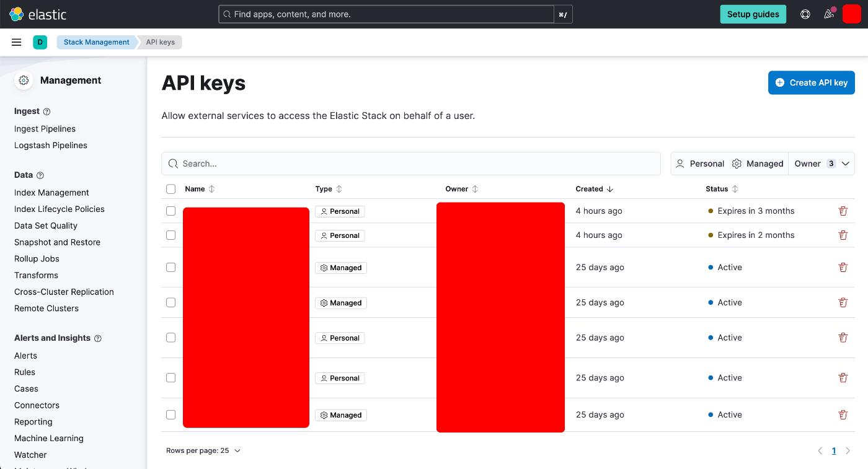The height and width of the screenshot is (469, 868).
Task: Click API keys breadcrumb
Action: click(161, 42)
